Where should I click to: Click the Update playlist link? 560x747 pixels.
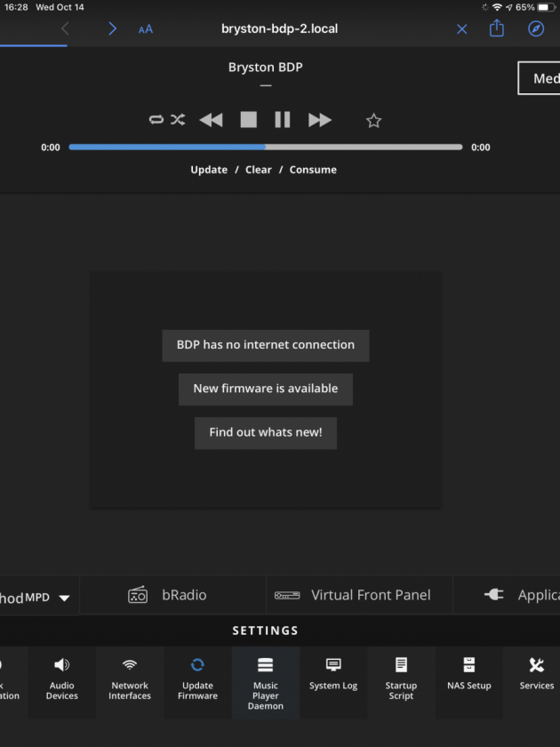pyautogui.click(x=209, y=170)
